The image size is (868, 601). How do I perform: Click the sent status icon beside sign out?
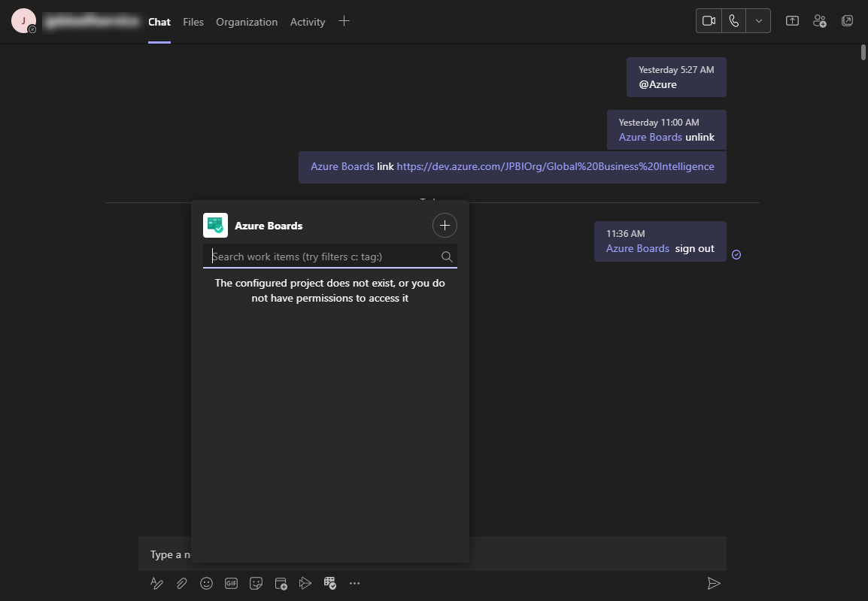(736, 254)
